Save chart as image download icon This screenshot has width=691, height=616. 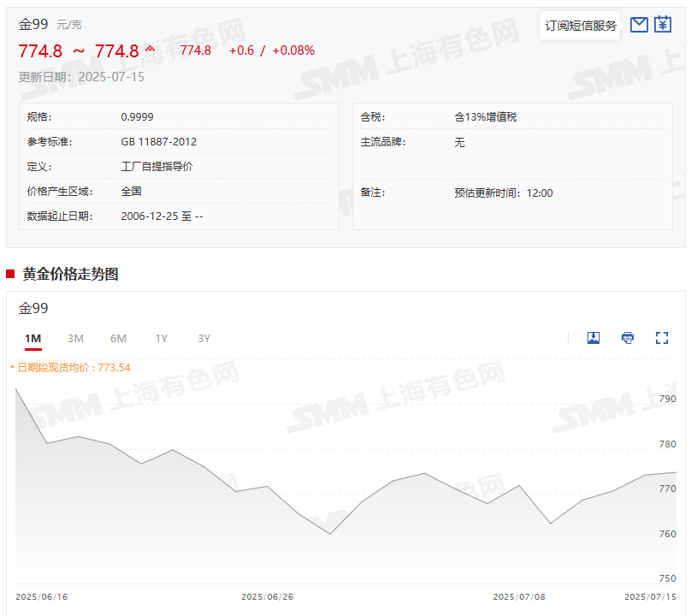point(594,338)
